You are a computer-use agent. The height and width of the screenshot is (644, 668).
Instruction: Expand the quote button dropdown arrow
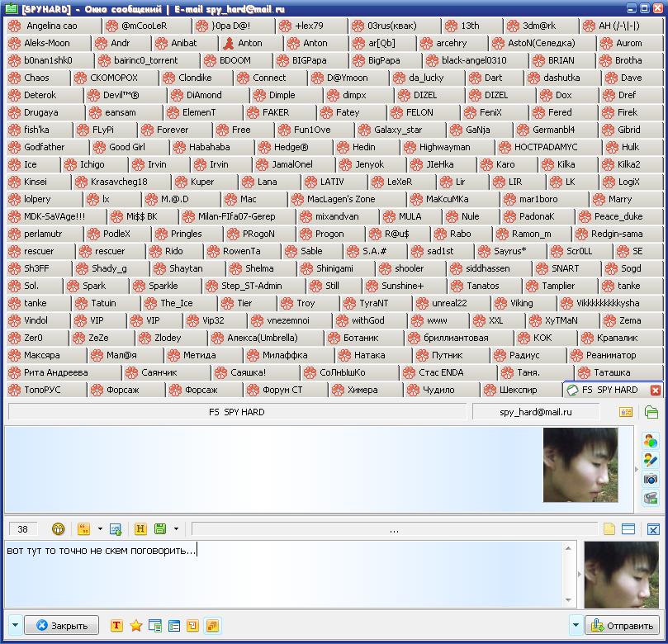pos(99,529)
